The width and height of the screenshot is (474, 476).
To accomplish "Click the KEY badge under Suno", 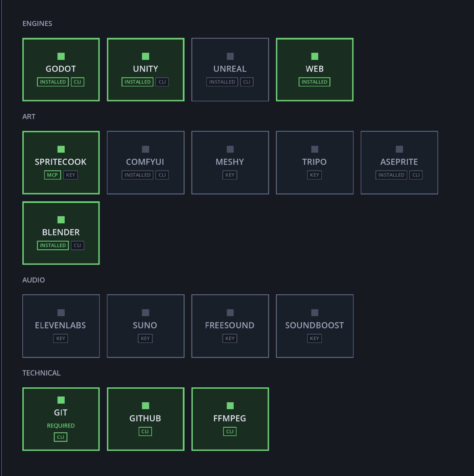I will [145, 338].
